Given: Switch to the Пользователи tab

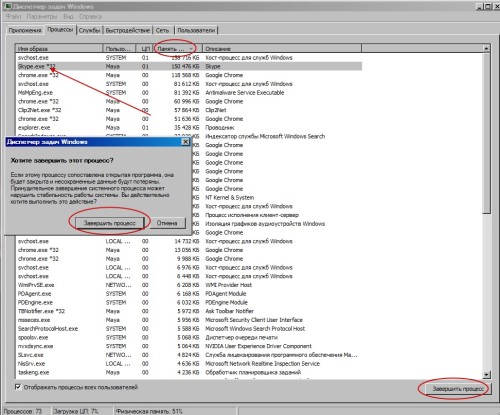Looking at the screenshot, I should pos(196,30).
